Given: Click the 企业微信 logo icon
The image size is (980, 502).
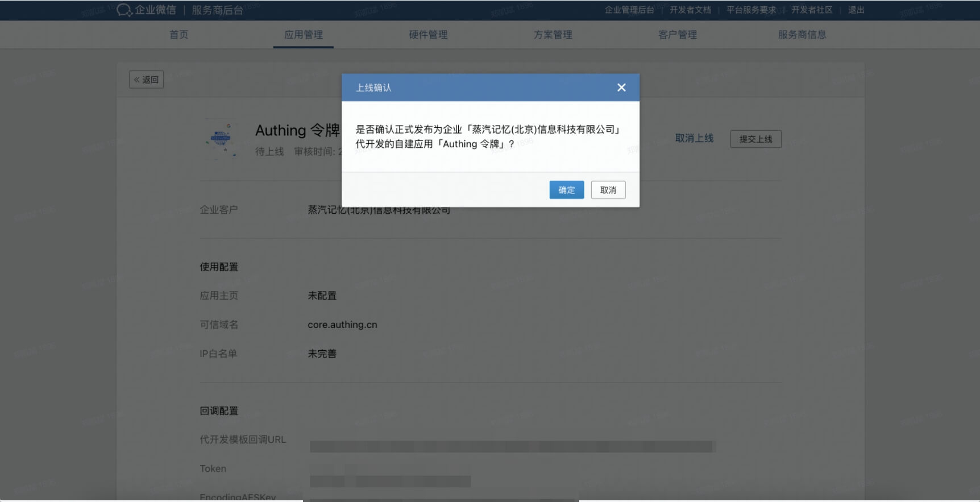Looking at the screenshot, I should (x=124, y=10).
